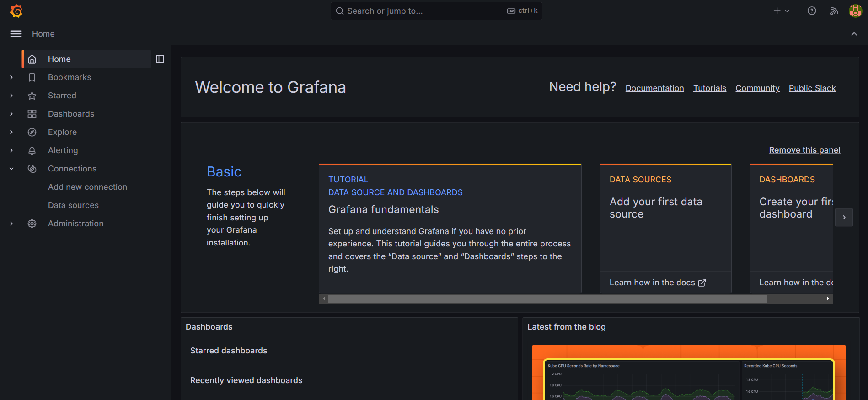Screen dimensions: 868x400
Task: Click the Administration gear icon
Action: [x=32, y=224]
